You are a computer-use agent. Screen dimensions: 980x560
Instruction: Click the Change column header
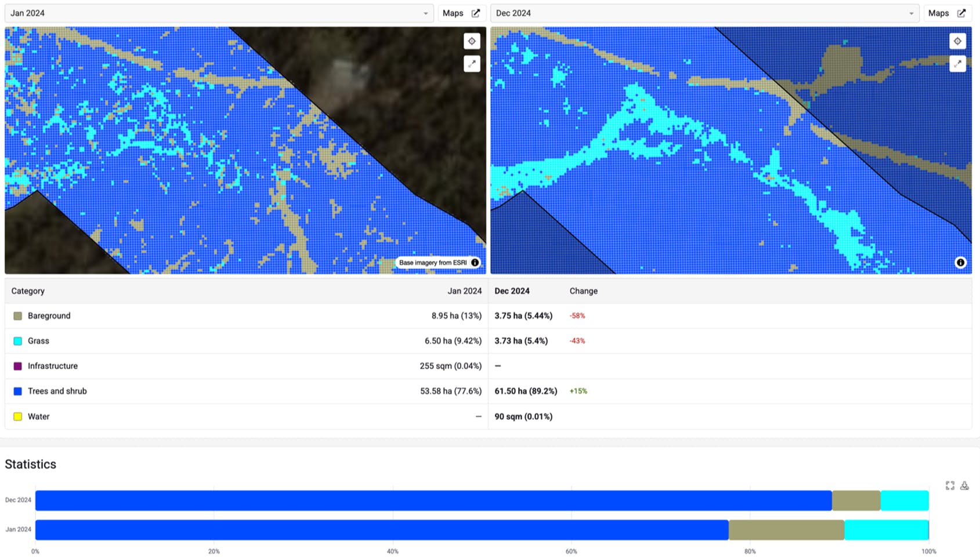pyautogui.click(x=583, y=291)
